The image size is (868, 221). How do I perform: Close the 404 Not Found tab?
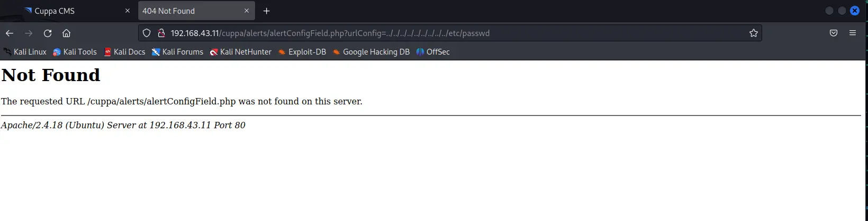247,11
